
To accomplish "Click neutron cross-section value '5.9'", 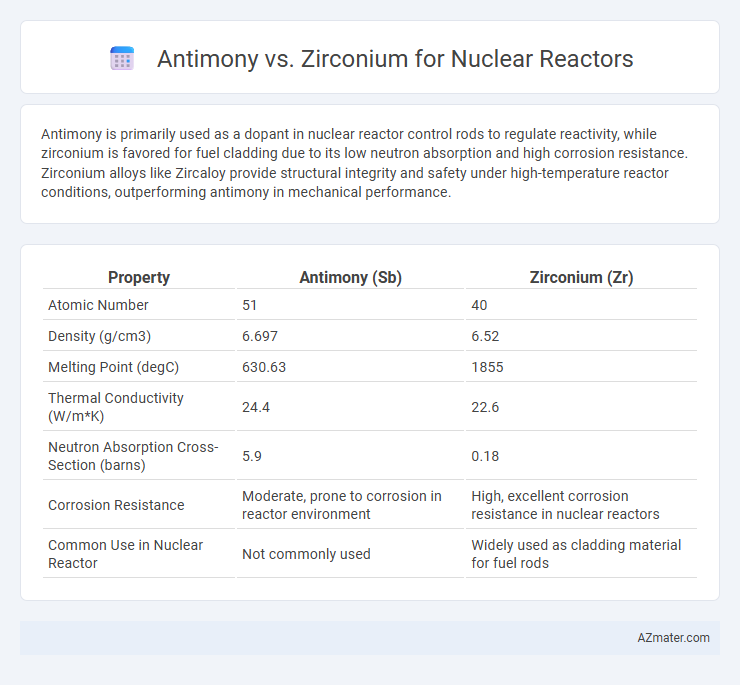I will tap(252, 456).
